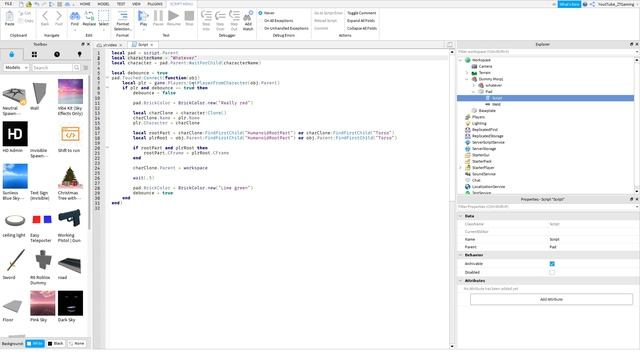Open the FILE menu
This screenshot has height=360, width=640.
pos(9,4)
